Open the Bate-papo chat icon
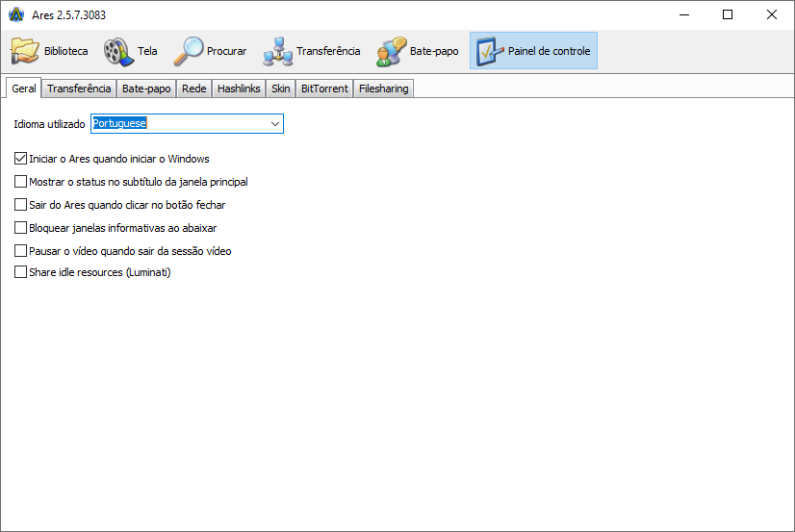This screenshot has height=532, width=795. [x=392, y=51]
